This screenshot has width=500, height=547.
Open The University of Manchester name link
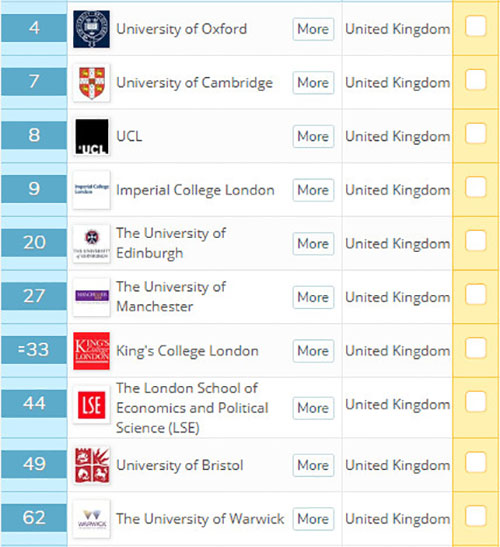click(171, 297)
